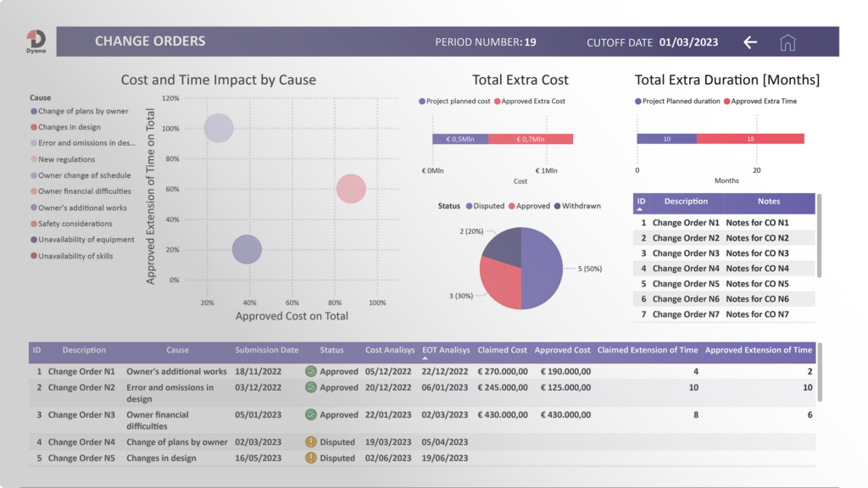
Task: Sort notes table by ID column
Action: click(x=641, y=202)
